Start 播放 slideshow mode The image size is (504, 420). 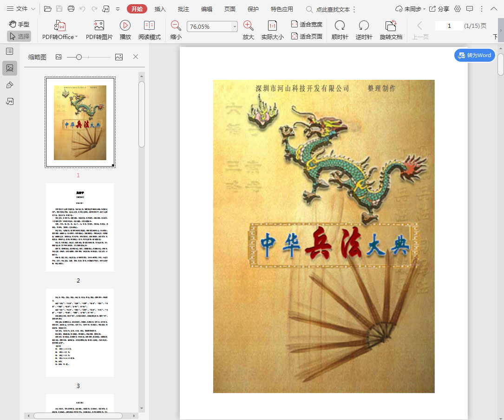125,26
